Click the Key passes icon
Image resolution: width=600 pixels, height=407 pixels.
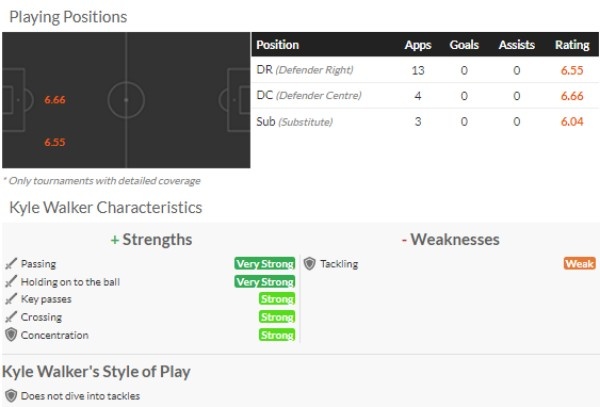point(11,300)
